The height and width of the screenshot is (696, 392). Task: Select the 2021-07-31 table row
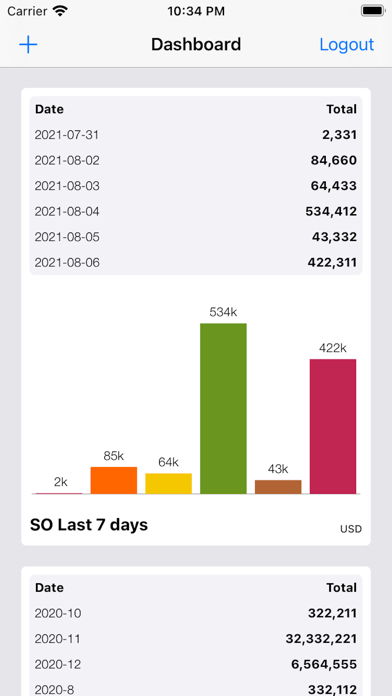196,135
